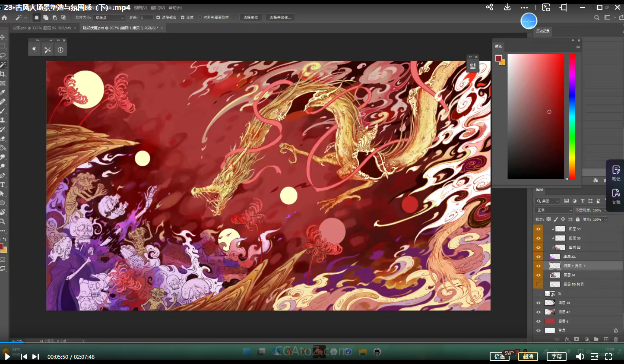Open the 窗口(W) menu
Image resolution: width=624 pixels, height=364 pixels.
click(158, 8)
